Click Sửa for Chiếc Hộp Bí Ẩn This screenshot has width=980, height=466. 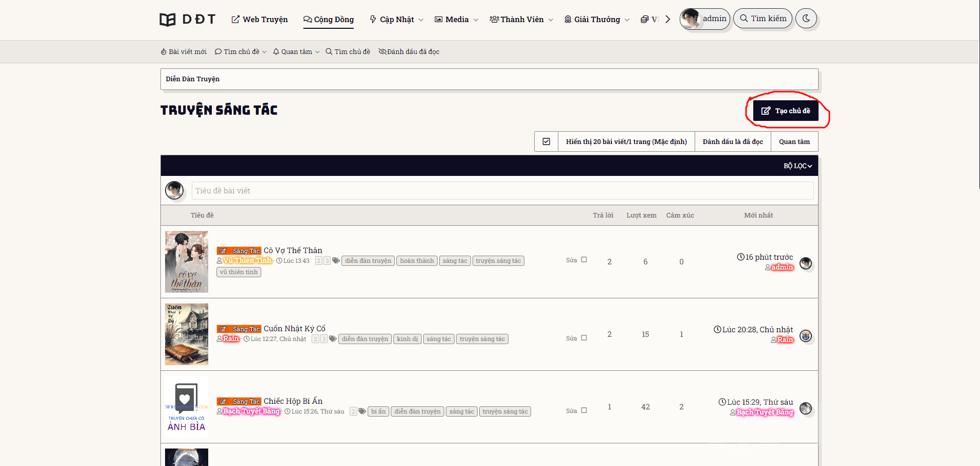(571, 411)
